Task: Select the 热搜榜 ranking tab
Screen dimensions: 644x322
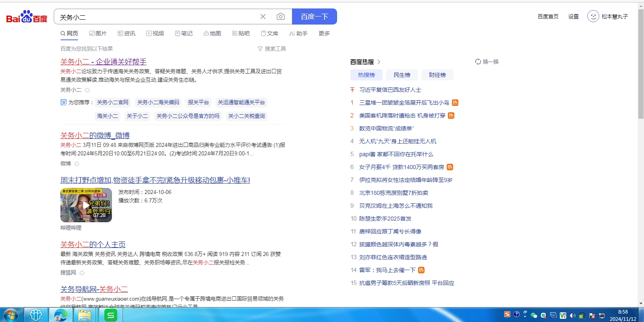Action: [367, 75]
